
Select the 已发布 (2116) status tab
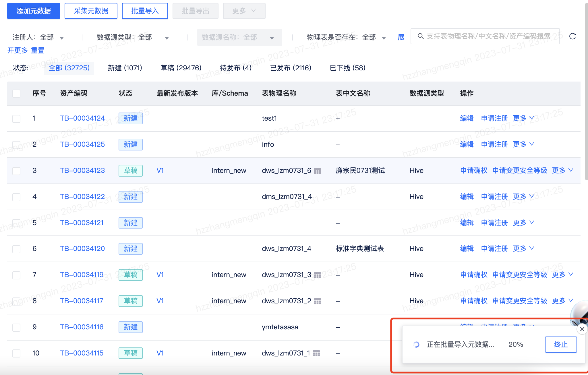(x=291, y=68)
